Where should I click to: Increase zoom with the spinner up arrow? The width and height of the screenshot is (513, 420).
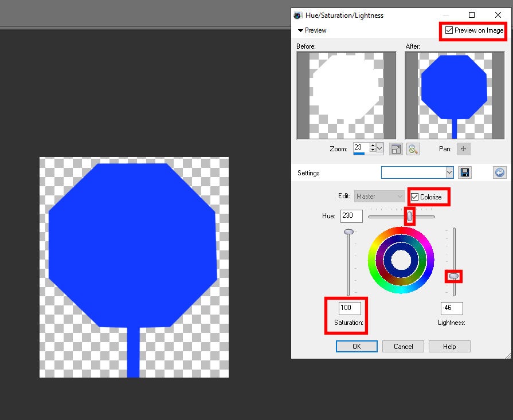(x=373, y=145)
